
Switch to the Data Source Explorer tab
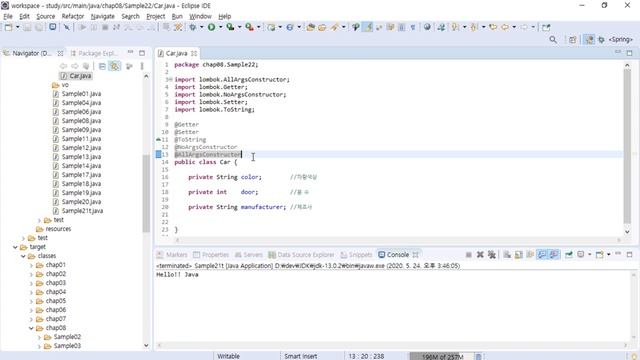301,255
